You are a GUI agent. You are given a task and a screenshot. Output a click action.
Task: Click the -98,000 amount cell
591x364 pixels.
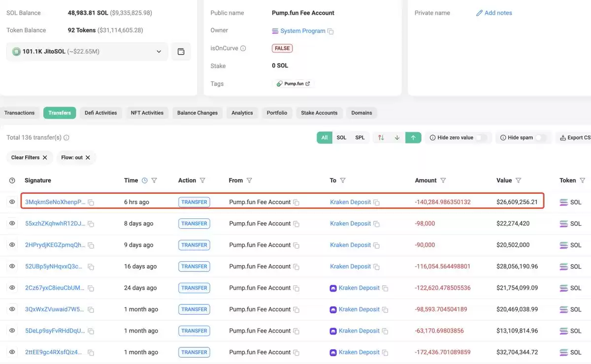425,223
